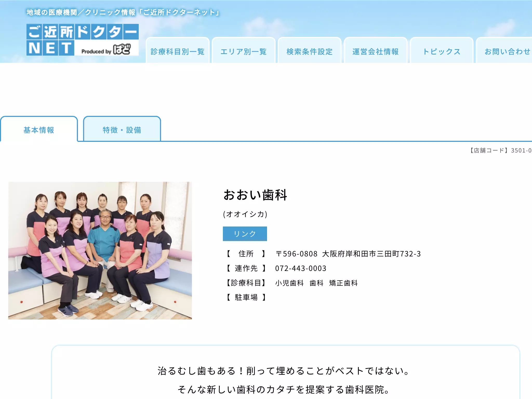Click the 小児歯科 specialty text
Screen dimensions: 532x399
[289, 283]
